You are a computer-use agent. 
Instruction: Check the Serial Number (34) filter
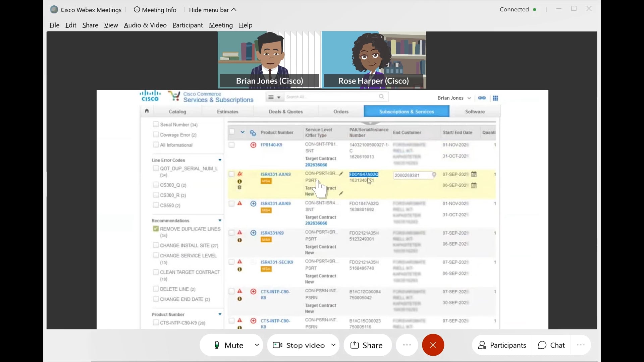click(156, 124)
